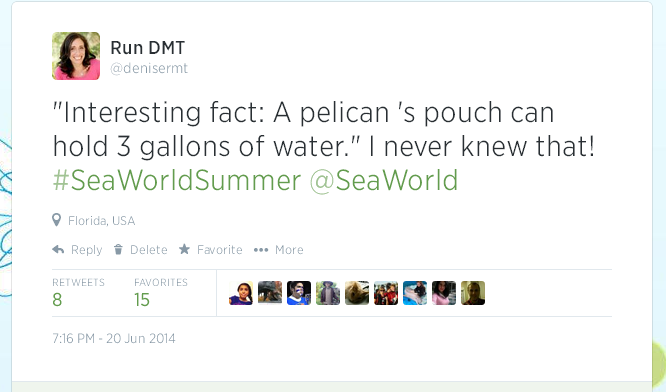Click third avatar with blue shirt
Screen dimensions: 666x392
(299, 293)
